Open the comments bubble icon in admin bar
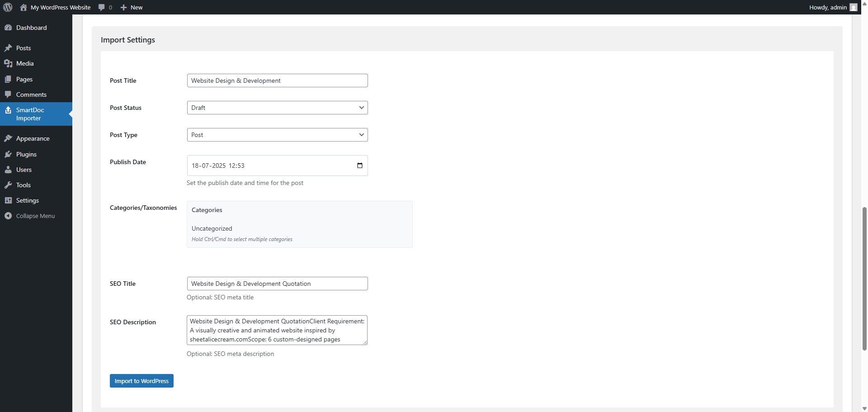The image size is (868, 412). [102, 7]
